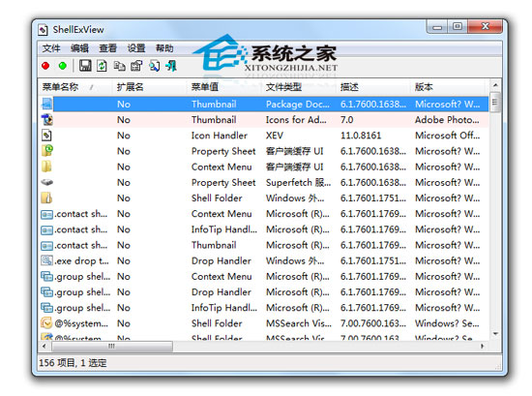Click the icon of the .group Context Menu row

[46, 276]
